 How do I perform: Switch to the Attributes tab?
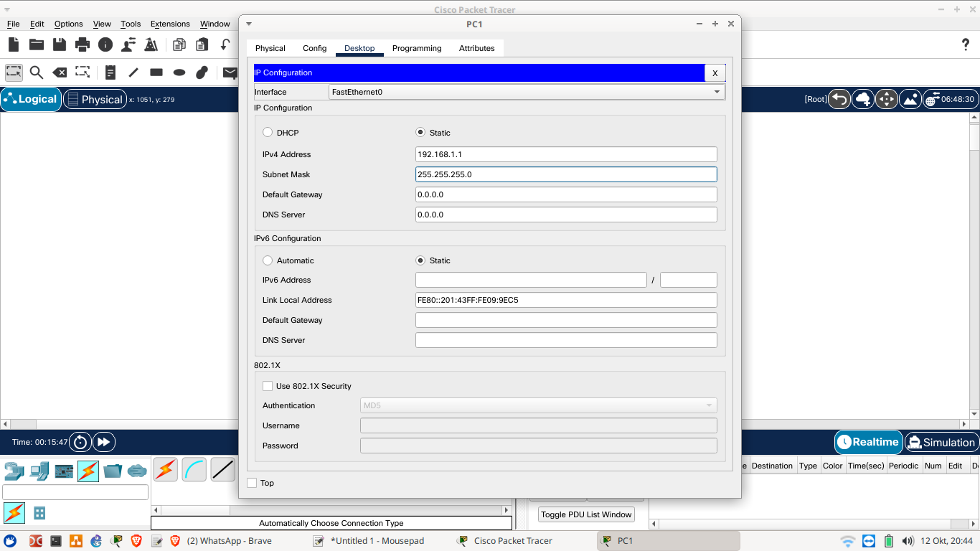pyautogui.click(x=477, y=48)
